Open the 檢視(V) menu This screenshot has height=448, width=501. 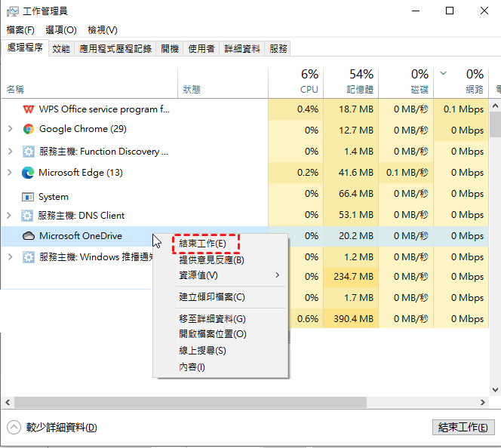click(103, 30)
